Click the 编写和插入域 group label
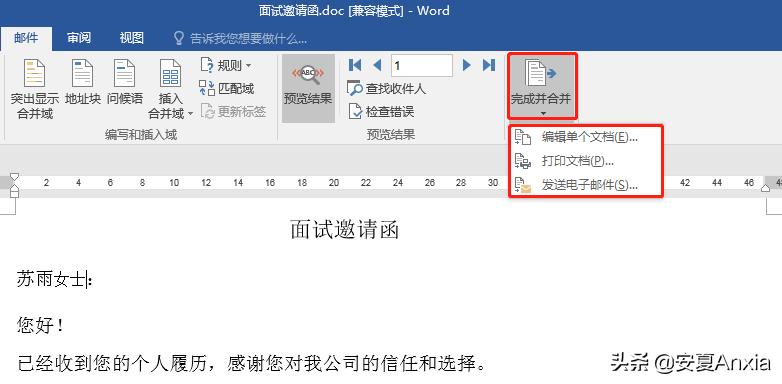The width and height of the screenshot is (782, 384). coord(141,135)
